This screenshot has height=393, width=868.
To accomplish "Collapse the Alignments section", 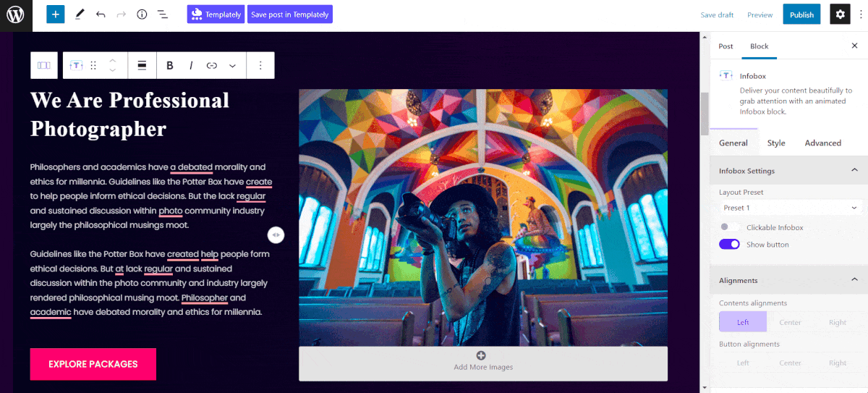I will [x=789, y=280].
